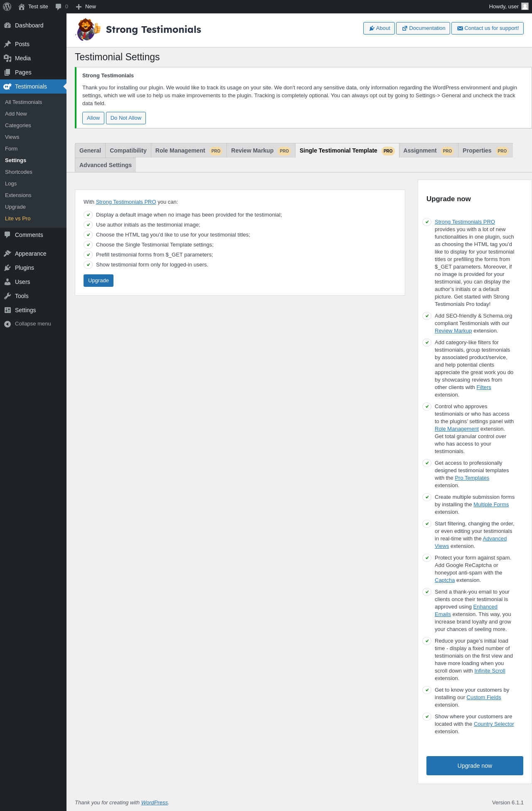Follow the Infinite Scroll link
The height and width of the screenshot is (811, 532).
[490, 671]
